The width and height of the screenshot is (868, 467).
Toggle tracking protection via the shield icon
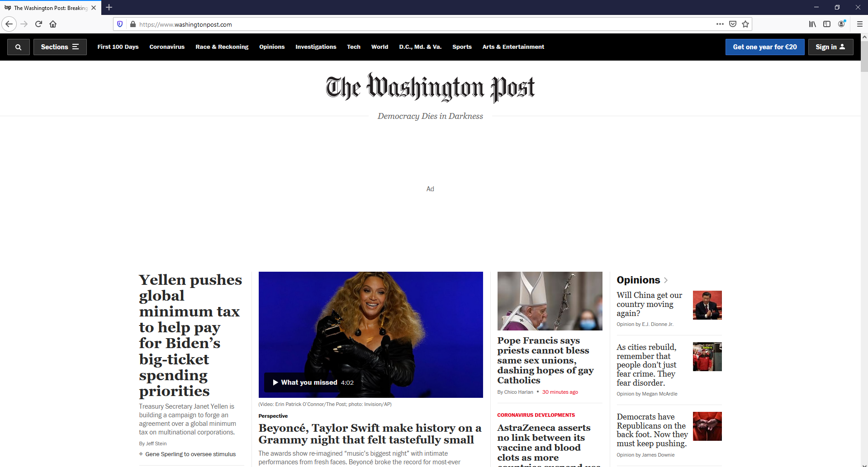(x=119, y=24)
